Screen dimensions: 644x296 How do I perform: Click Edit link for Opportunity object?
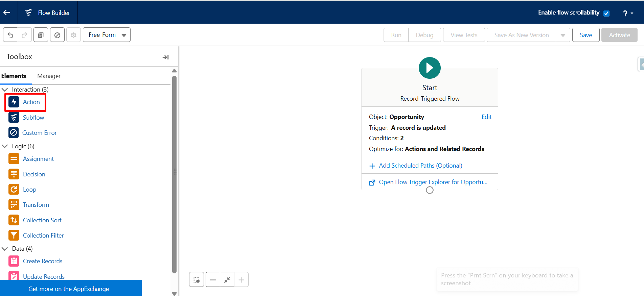tap(486, 117)
